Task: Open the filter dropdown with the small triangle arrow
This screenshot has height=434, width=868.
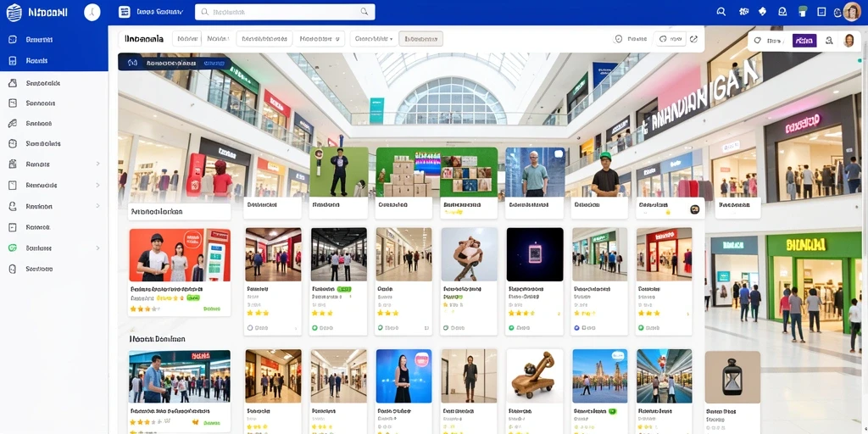Action: [x=374, y=39]
